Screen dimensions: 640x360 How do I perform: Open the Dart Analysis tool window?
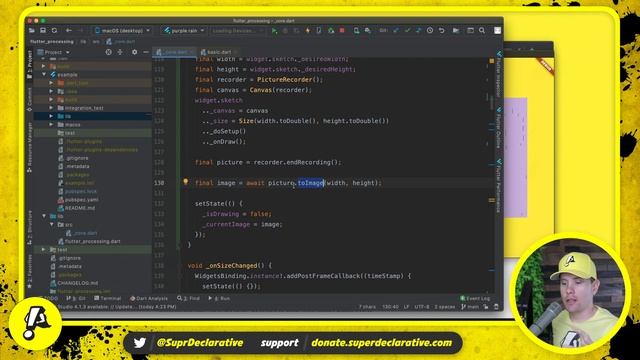pyautogui.click(x=149, y=298)
